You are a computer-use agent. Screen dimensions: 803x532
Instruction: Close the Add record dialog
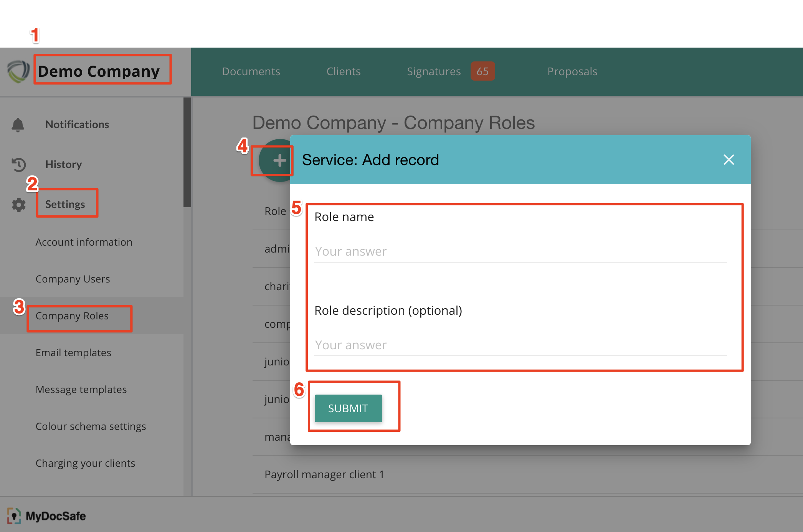coord(729,160)
